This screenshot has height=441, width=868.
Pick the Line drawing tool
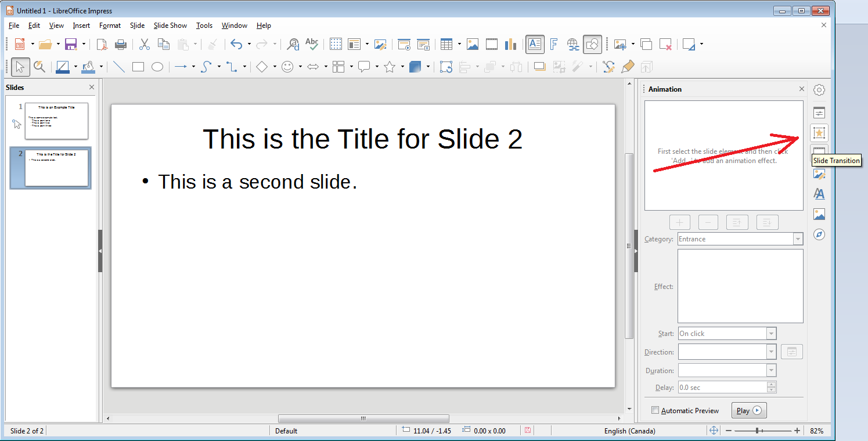(119, 67)
